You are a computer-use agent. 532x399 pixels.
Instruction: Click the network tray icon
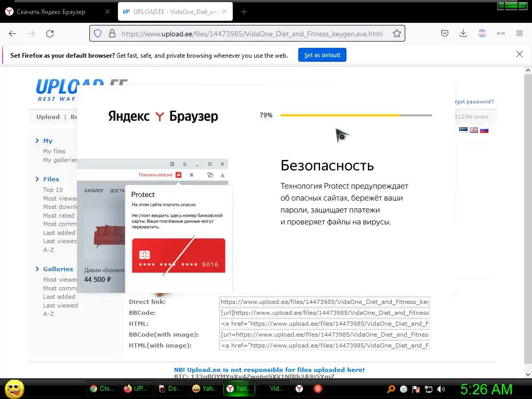[x=429, y=389]
